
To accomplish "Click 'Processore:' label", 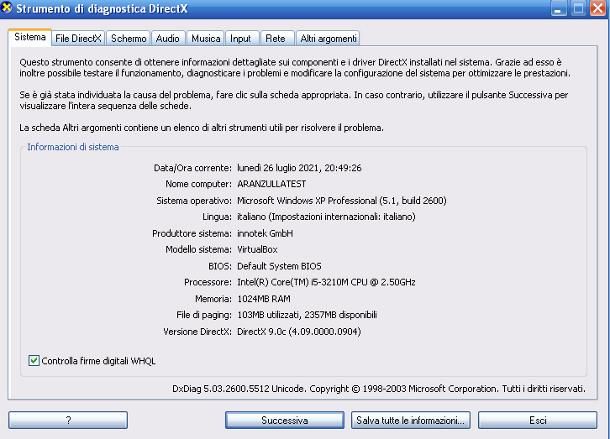I will click(x=208, y=282).
